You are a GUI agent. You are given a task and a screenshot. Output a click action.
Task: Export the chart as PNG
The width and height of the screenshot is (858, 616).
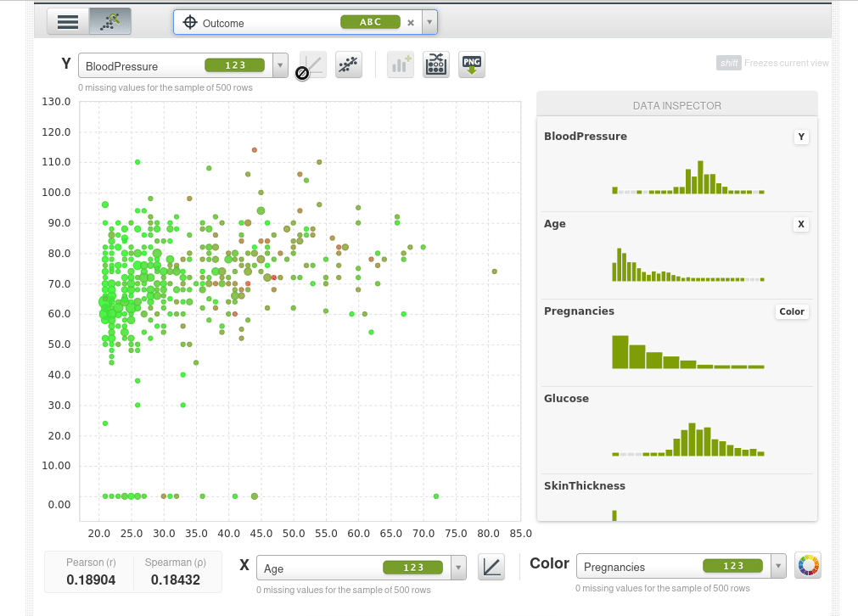coord(472,65)
